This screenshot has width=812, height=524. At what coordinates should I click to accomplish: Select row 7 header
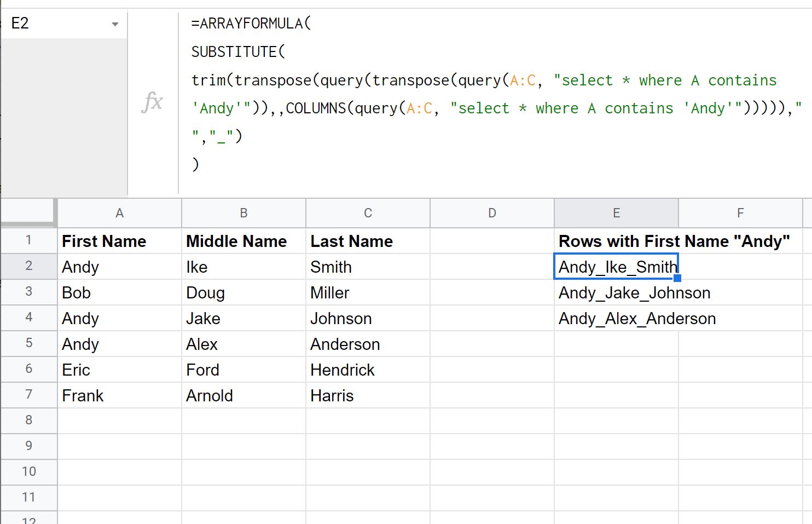(28, 395)
